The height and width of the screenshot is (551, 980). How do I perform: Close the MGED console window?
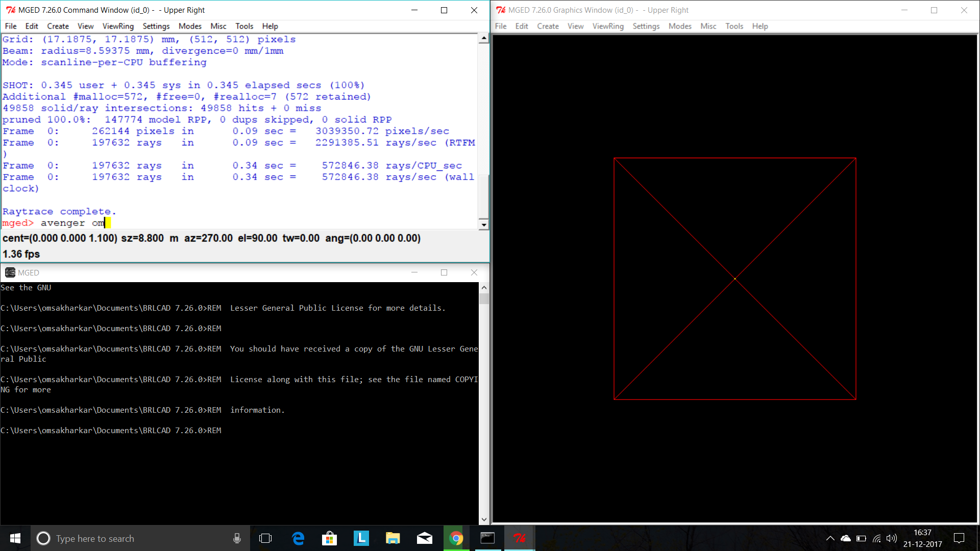(x=474, y=272)
